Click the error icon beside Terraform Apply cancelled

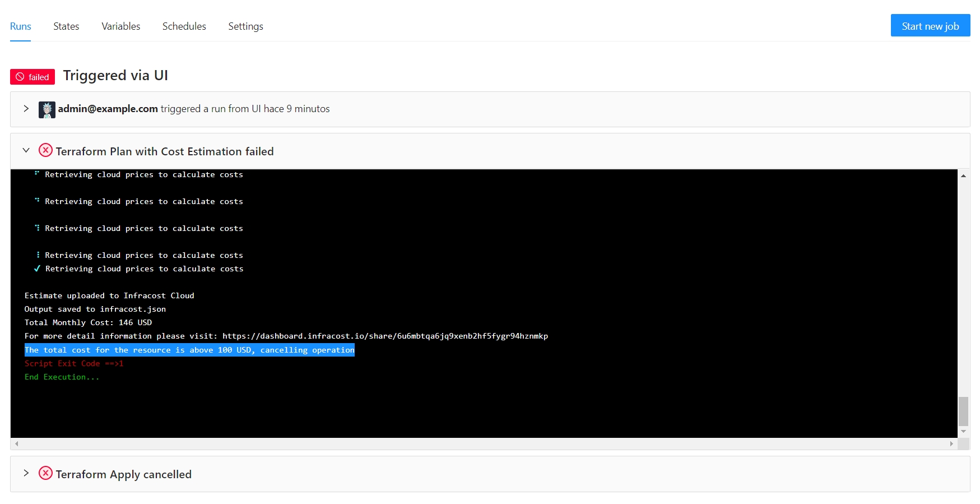45,474
